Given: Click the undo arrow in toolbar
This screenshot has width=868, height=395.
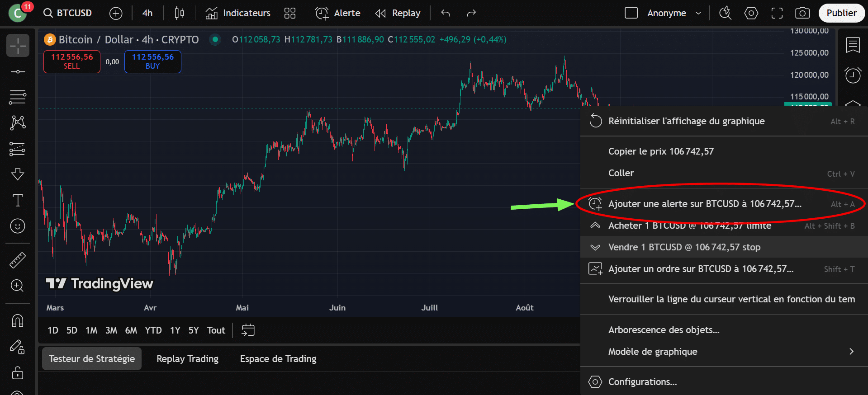Looking at the screenshot, I should coord(446,13).
